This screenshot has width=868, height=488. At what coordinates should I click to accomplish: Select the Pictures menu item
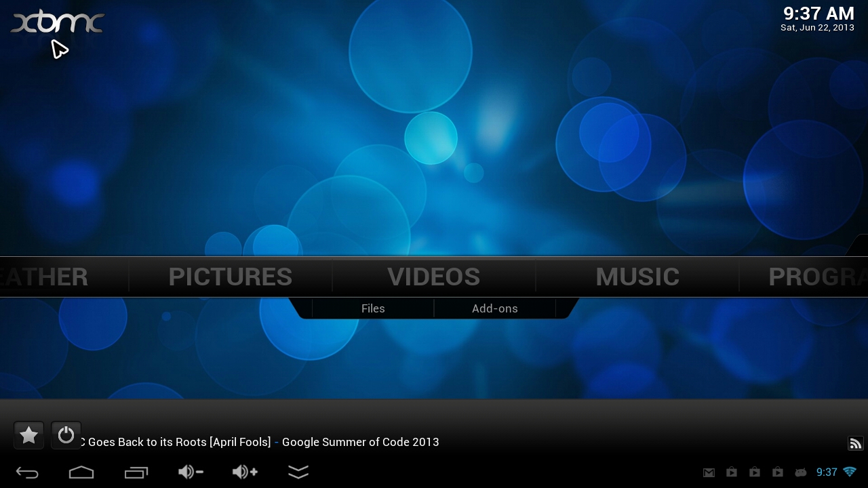tap(231, 277)
